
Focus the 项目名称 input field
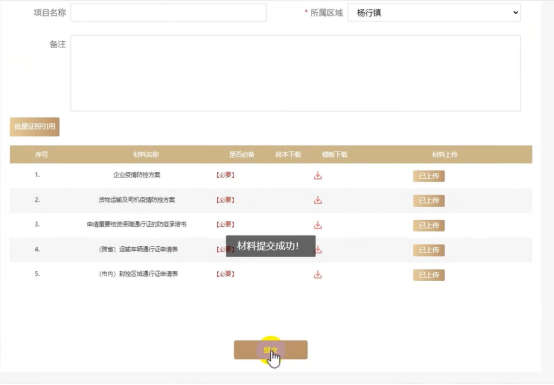(x=169, y=13)
